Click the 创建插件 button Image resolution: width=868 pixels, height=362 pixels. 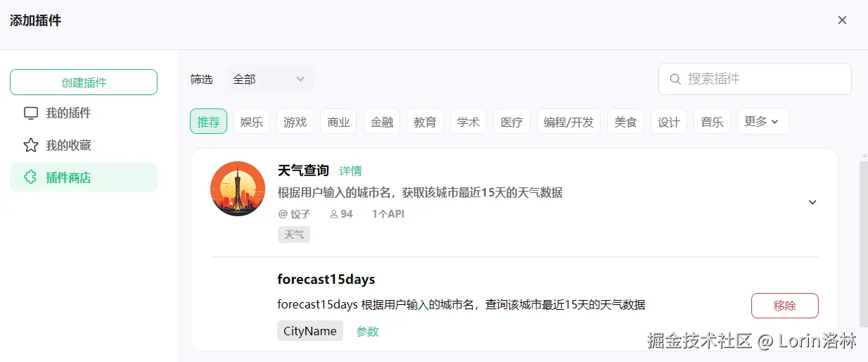[x=84, y=82]
